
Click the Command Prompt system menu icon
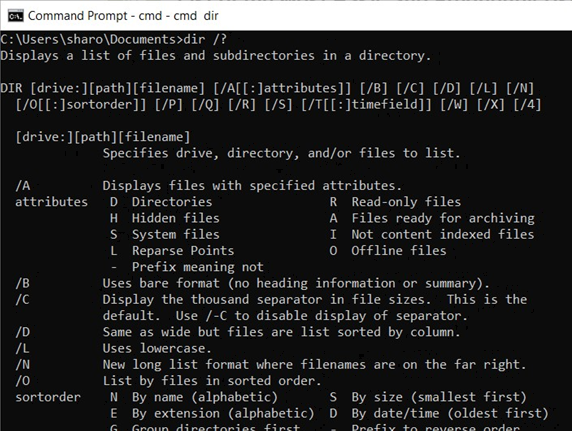click(x=15, y=16)
